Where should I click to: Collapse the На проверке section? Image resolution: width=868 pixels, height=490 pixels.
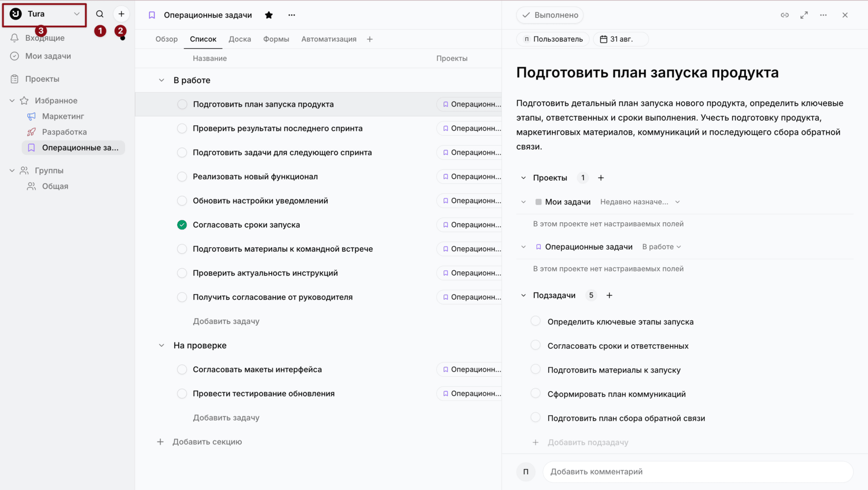(161, 345)
